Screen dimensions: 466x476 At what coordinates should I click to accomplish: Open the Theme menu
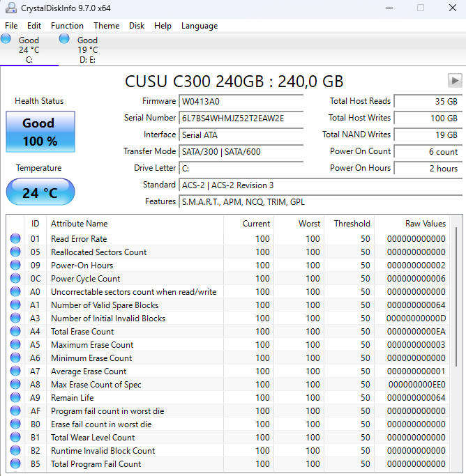tap(106, 26)
